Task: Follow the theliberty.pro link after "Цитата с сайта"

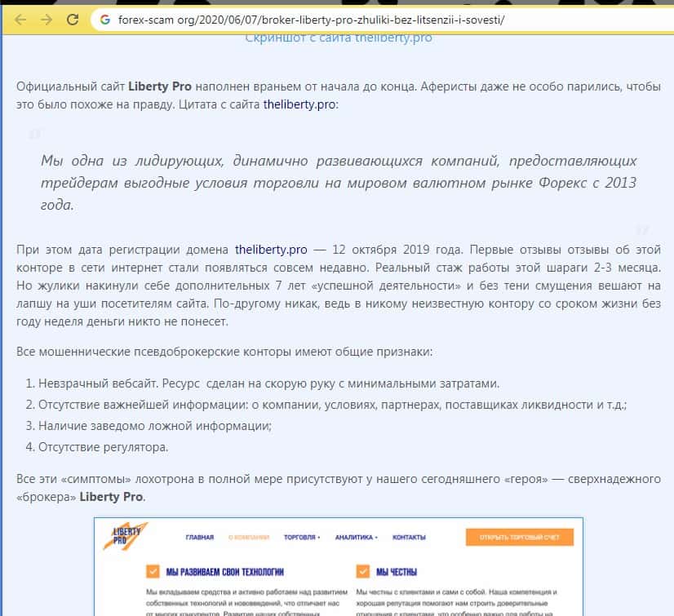Action: coord(299,104)
